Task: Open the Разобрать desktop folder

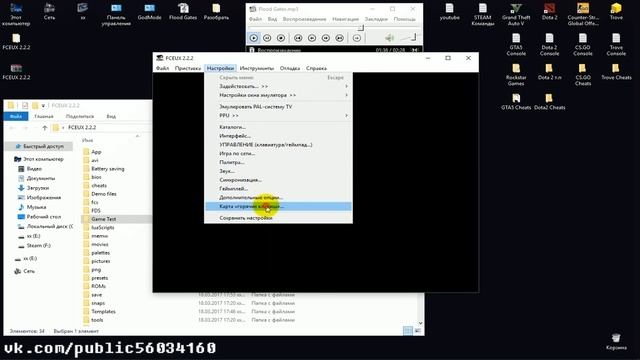Action: pos(216,11)
